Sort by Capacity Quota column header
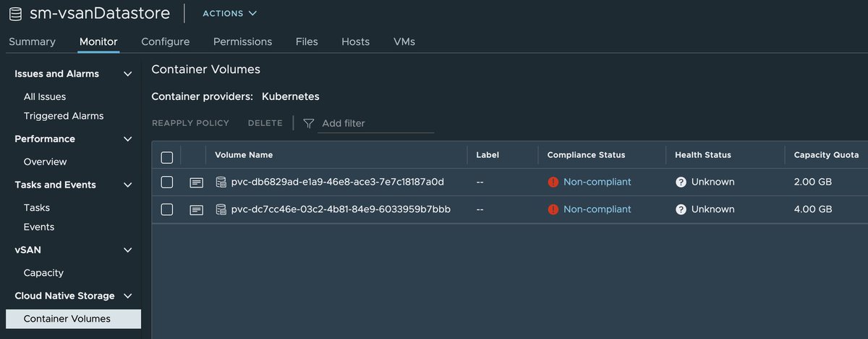 [826, 155]
